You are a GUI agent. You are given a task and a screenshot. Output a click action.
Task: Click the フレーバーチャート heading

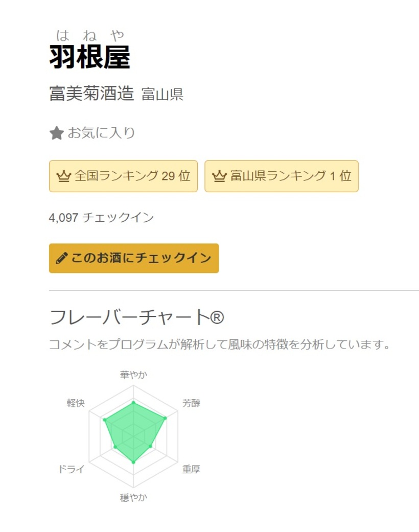[136, 318]
